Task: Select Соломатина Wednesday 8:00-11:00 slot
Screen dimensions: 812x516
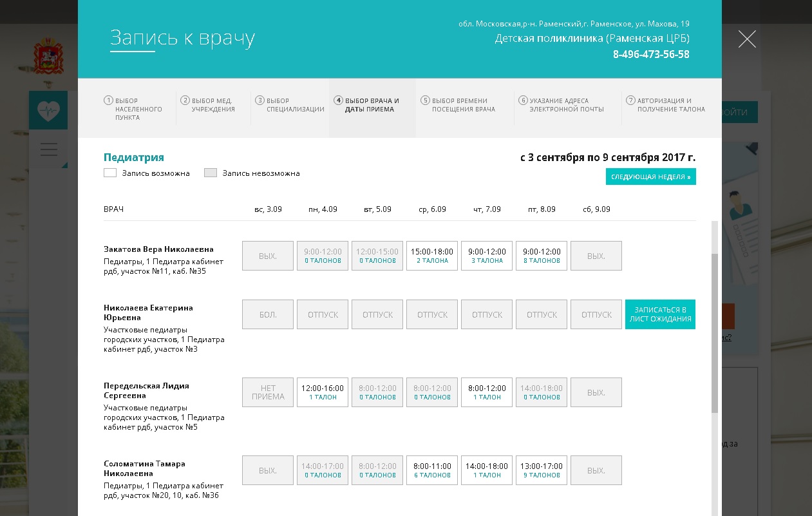Action: pyautogui.click(x=432, y=470)
